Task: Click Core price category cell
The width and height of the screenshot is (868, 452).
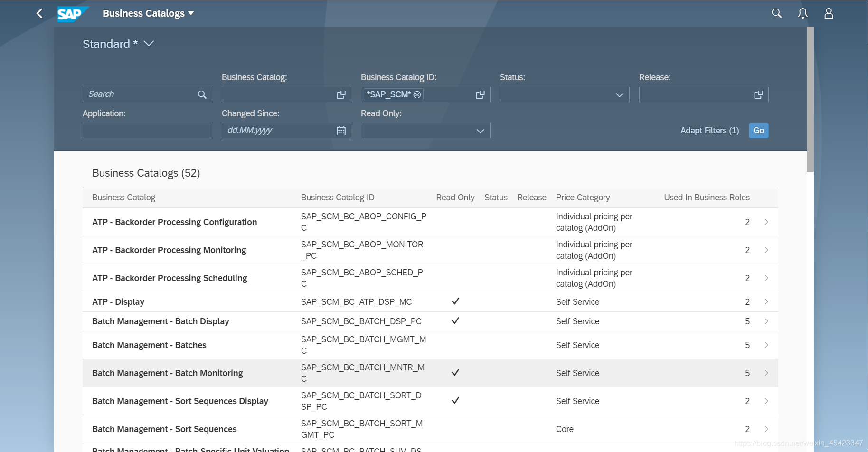Action: coord(565,429)
